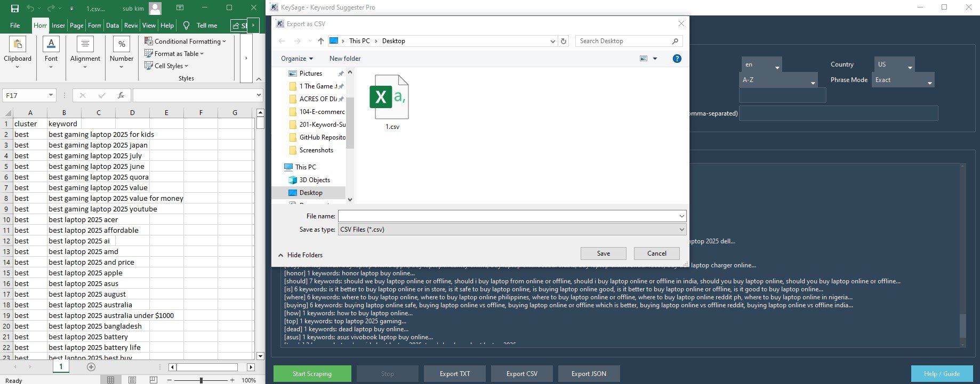This screenshot has width=980, height=384.
Task: Click the Select All corner in Excel grid
Action: [x=7, y=112]
